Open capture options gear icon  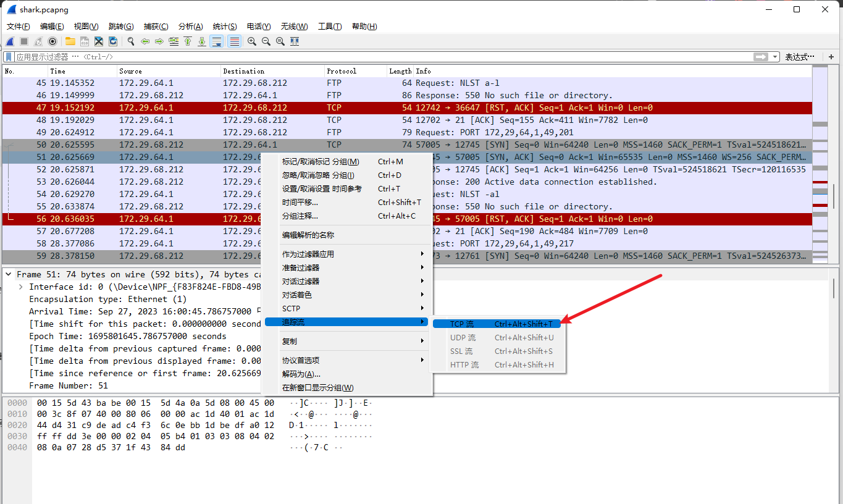(52, 41)
